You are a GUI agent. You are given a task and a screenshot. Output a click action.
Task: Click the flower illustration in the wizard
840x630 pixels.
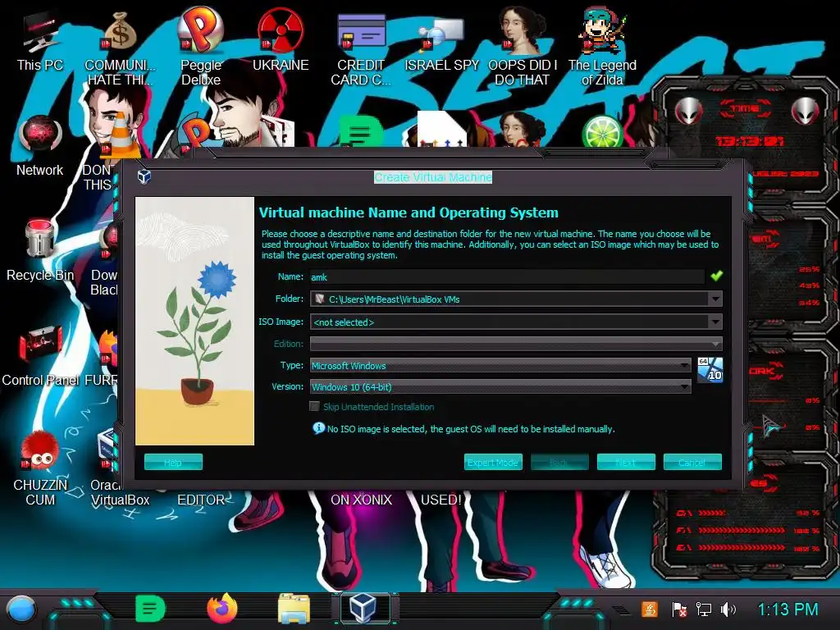(194, 321)
